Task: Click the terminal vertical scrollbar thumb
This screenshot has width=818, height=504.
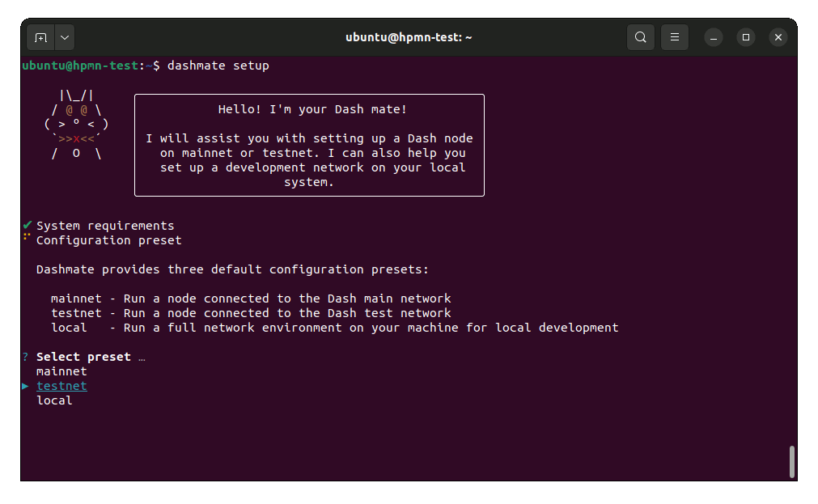Action: [791, 461]
